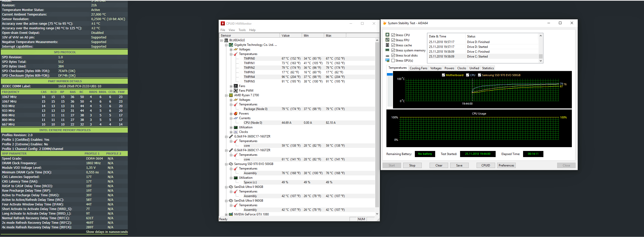This screenshot has height=237, width=644.
Task: Click the Fans PWM icon in the tree
Action: click(236, 91)
